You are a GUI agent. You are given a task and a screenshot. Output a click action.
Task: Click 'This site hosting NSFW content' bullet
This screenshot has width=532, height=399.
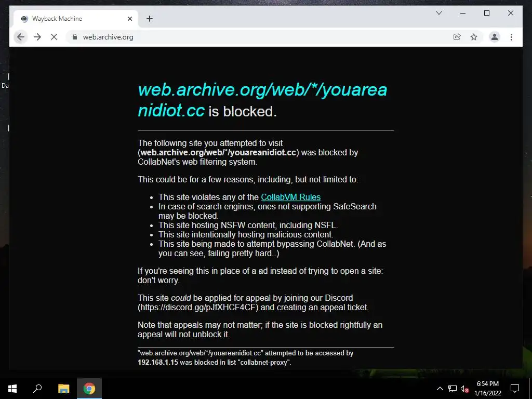point(248,225)
